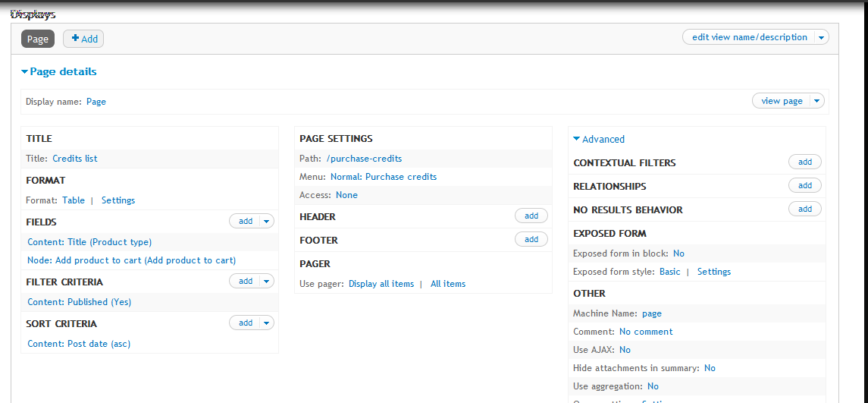Add a Contextual Filter
The height and width of the screenshot is (403, 868).
point(804,162)
